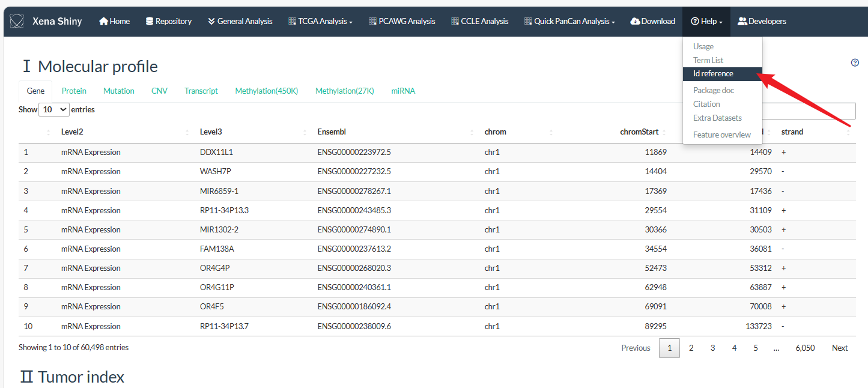Sort the table by Ensembl column arrows
868x388 pixels.
pos(472,132)
